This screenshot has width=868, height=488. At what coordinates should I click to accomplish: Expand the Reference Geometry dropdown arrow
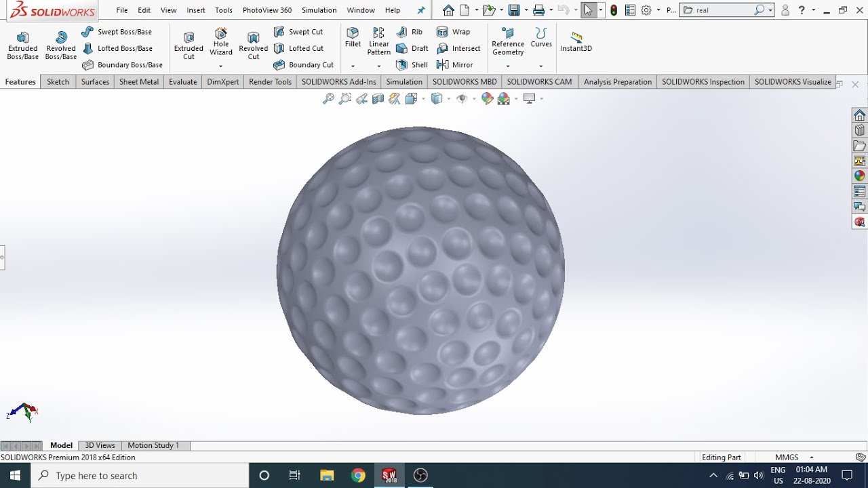point(508,66)
